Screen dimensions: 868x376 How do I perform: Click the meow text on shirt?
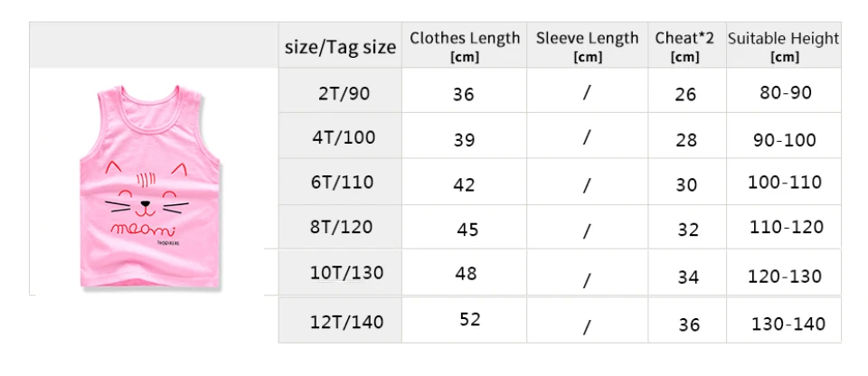click(144, 228)
